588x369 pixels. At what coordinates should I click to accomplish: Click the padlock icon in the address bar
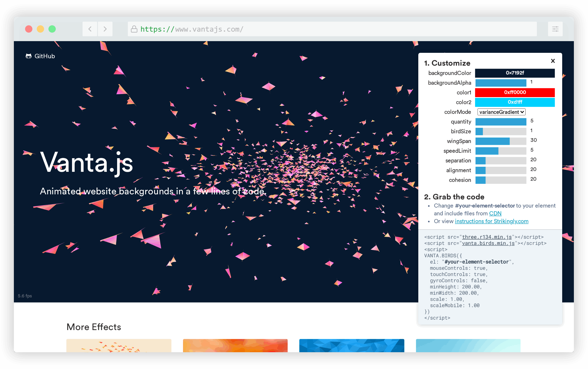coord(134,29)
